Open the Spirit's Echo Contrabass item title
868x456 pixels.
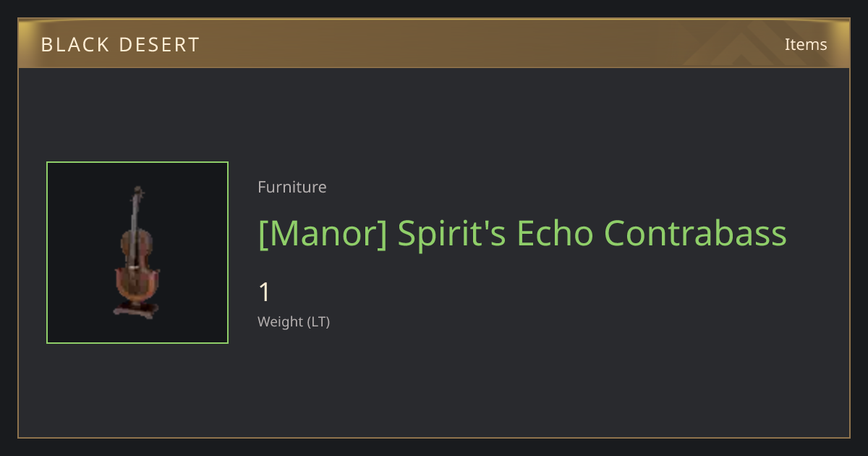point(522,233)
